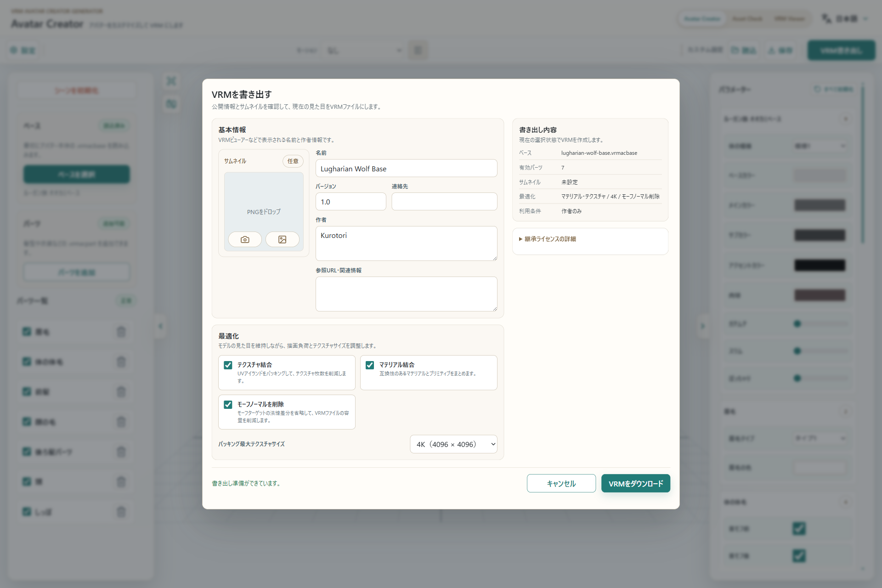The image size is (882, 588).
Task: Edit the 名前 field Lugharian Wolf Base
Action: [406, 168]
